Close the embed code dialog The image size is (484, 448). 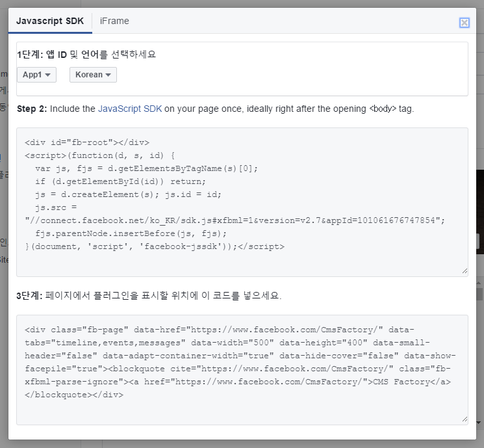(465, 23)
